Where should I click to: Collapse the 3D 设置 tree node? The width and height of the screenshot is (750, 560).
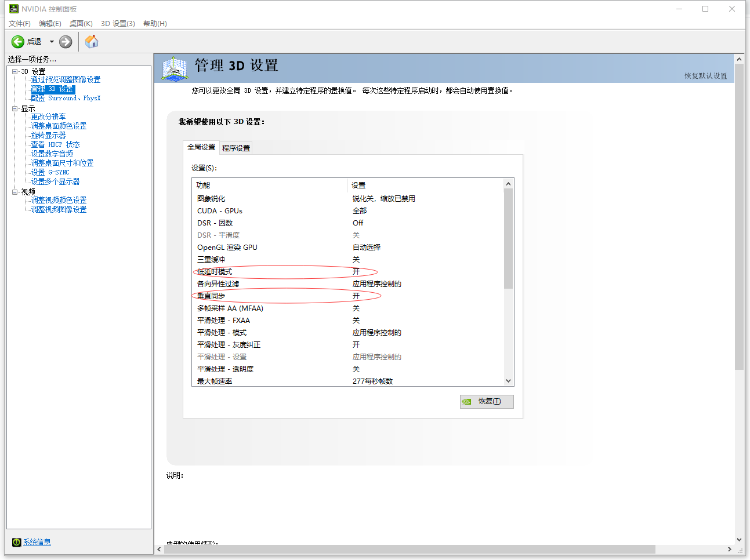click(15, 71)
